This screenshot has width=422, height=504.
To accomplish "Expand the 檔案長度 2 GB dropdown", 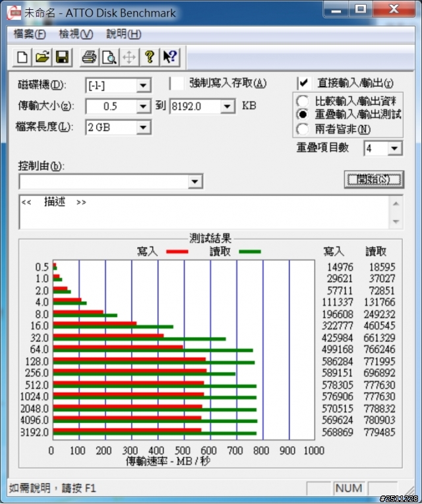I will (143, 127).
